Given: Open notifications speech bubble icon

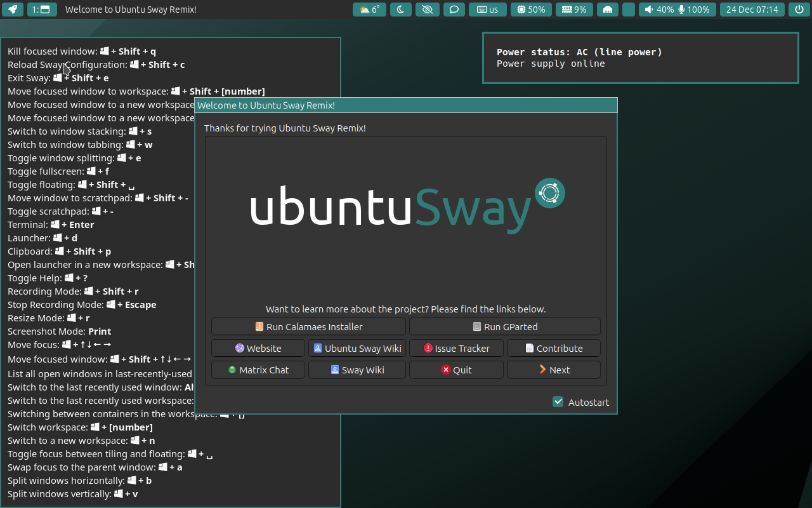Looking at the screenshot, I should click(454, 10).
